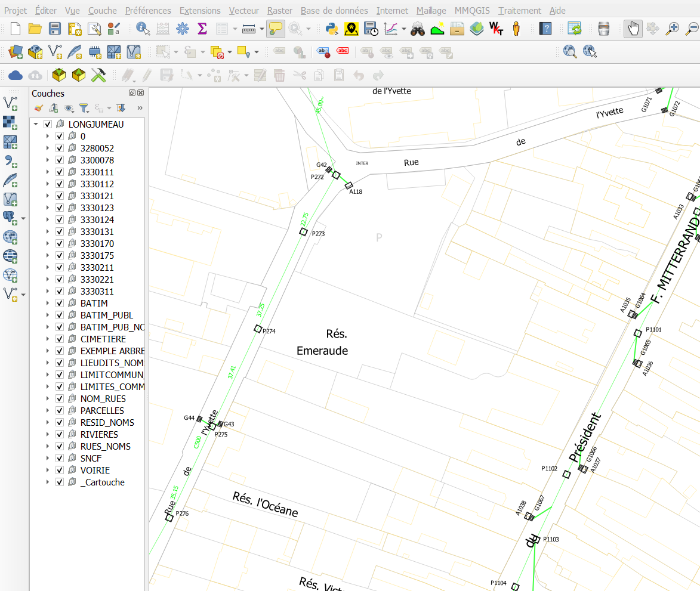Toggle visibility of VOIRIE layer

(59, 470)
